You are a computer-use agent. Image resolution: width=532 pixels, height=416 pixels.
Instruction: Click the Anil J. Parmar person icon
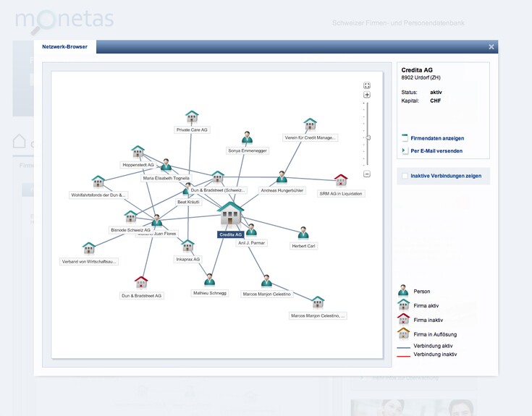point(251,230)
